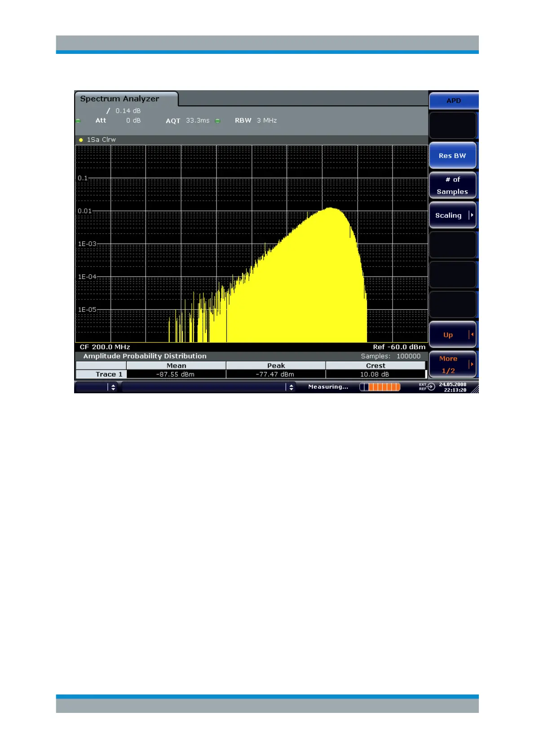The width and height of the screenshot is (535, 756).
Task: Show More softkeys page 1/2
Action: (452, 365)
